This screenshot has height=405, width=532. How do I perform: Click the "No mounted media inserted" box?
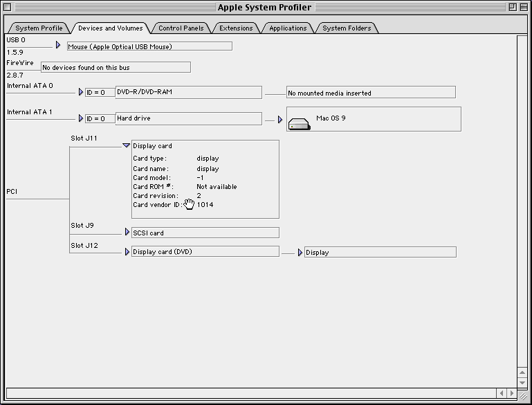(x=371, y=92)
